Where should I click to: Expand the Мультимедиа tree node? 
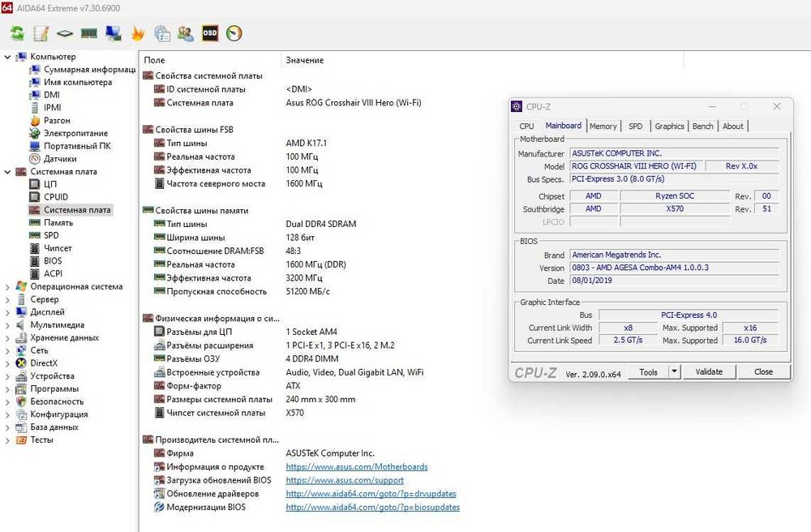[x=8, y=324]
